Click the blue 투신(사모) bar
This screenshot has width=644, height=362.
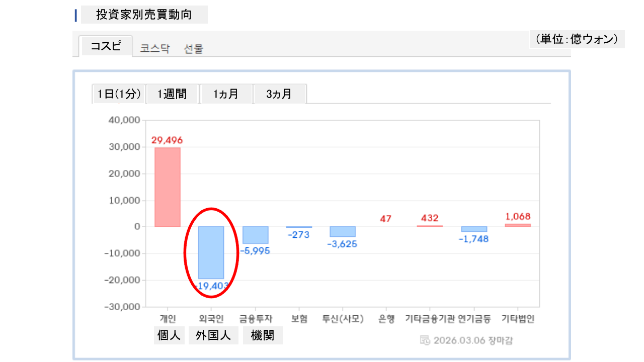point(343,231)
